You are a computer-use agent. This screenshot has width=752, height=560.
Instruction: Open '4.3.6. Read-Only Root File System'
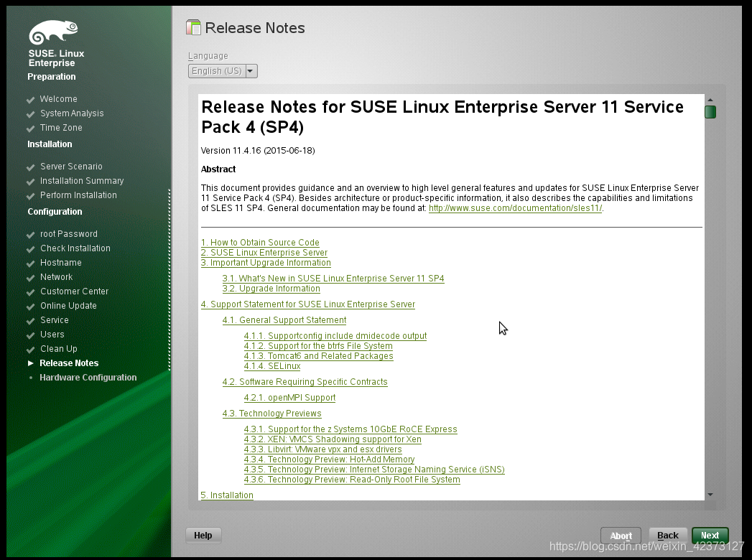pos(352,480)
